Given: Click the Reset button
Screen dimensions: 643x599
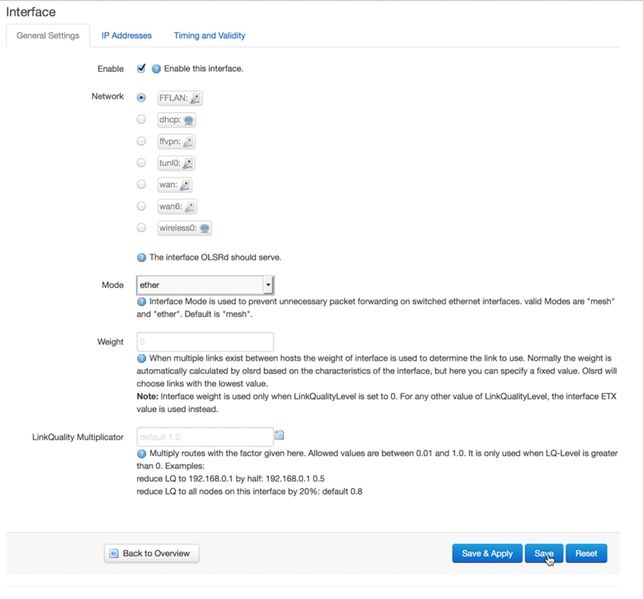Looking at the screenshot, I should 586,553.
